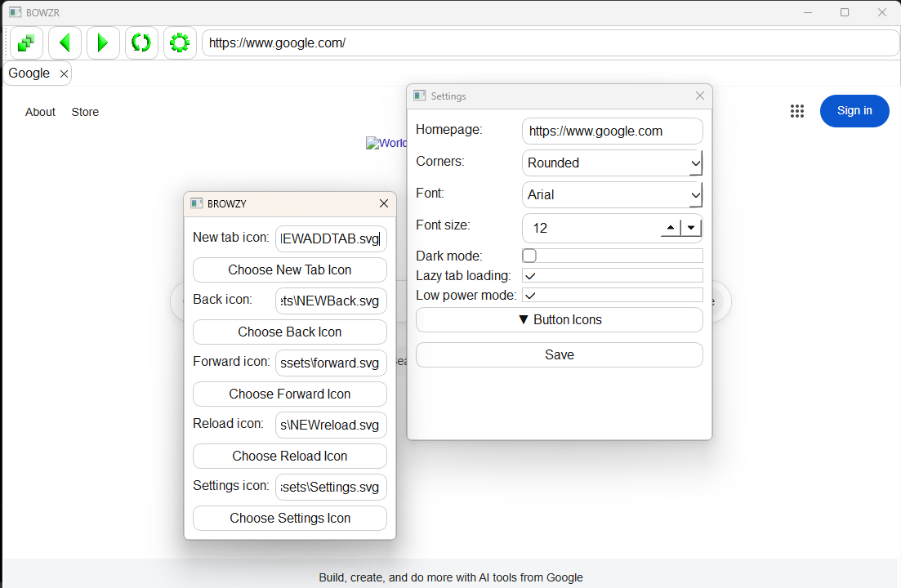Click the New tab icon path field
This screenshot has width=901, height=588.
pos(331,238)
